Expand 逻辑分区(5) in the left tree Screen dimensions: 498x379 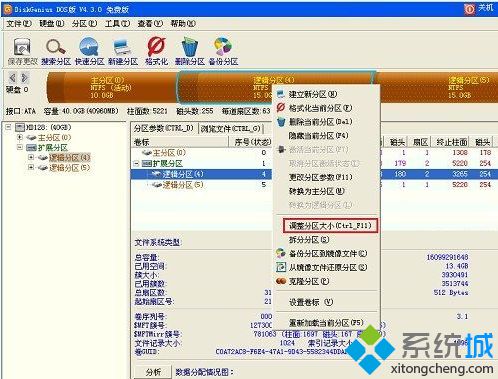tap(31, 167)
